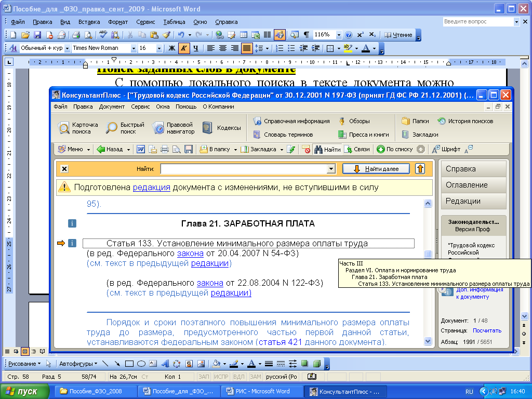Expand Меню dropdown in КонсультантПлюс

pyautogui.click(x=88, y=150)
